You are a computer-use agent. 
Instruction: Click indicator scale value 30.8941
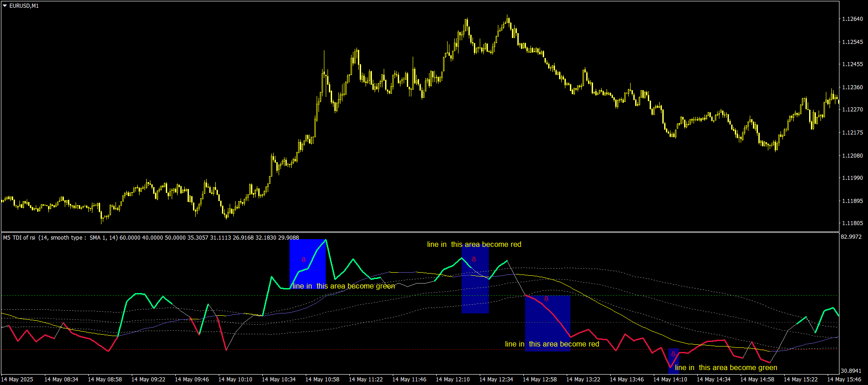(851, 371)
